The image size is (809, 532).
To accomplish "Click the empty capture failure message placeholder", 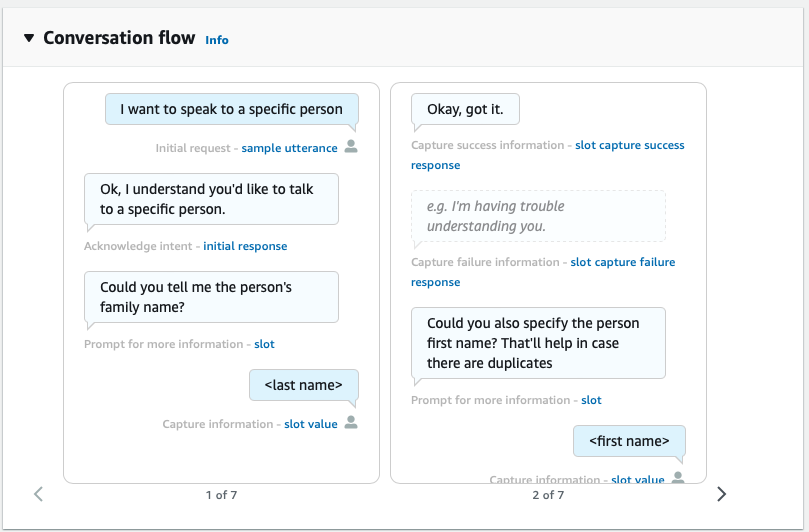I will click(x=537, y=216).
